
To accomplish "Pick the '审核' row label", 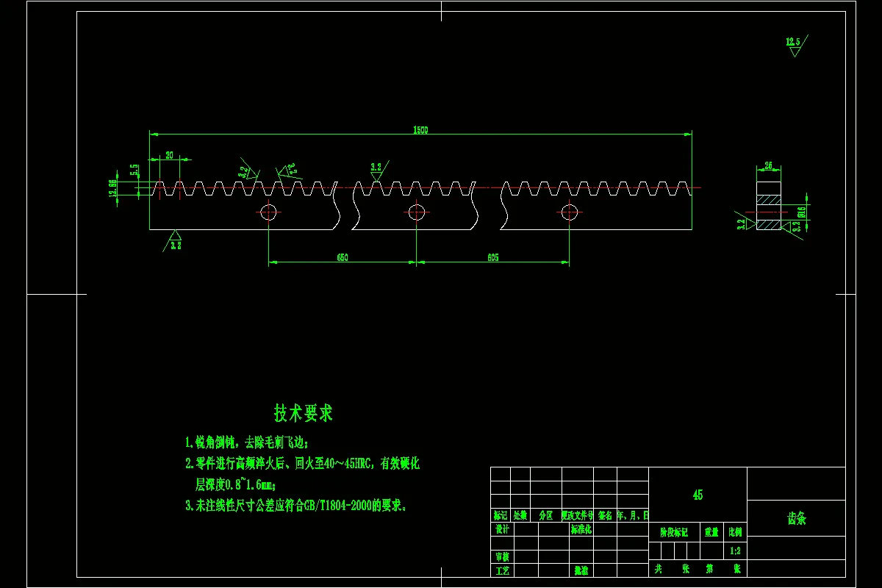I will [x=501, y=556].
